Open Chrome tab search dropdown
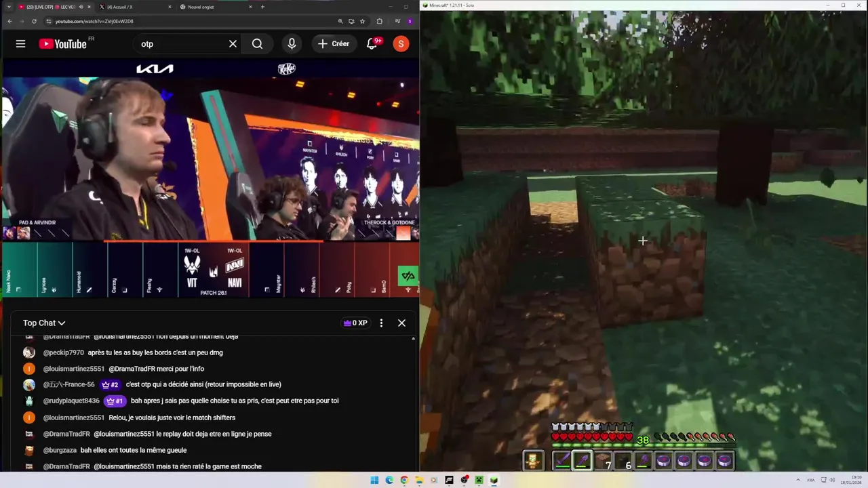 coord(8,7)
